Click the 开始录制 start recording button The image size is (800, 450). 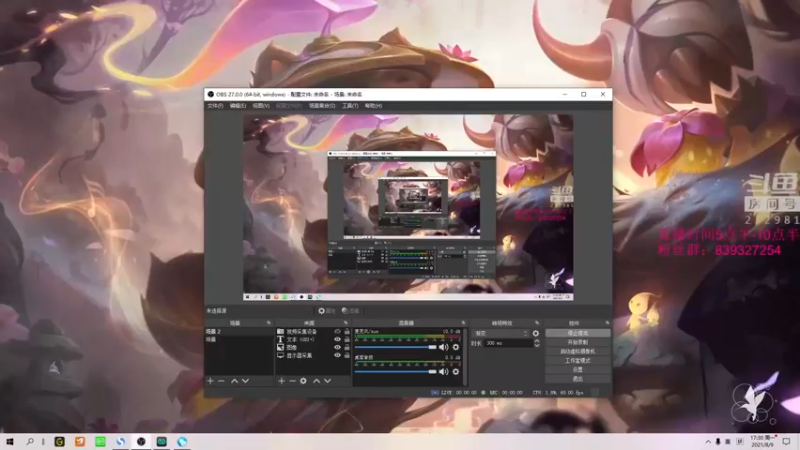pyautogui.click(x=578, y=342)
